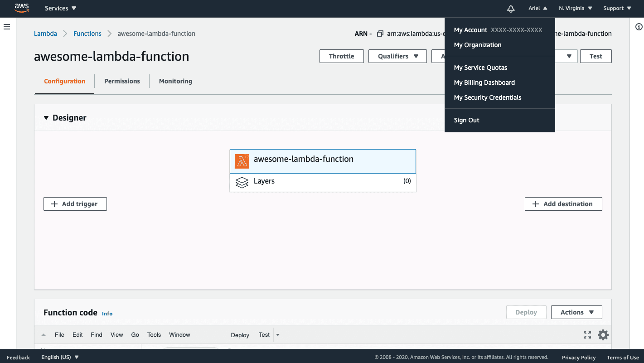Click the Layers stack icon
The image size is (644, 363).
tap(242, 182)
